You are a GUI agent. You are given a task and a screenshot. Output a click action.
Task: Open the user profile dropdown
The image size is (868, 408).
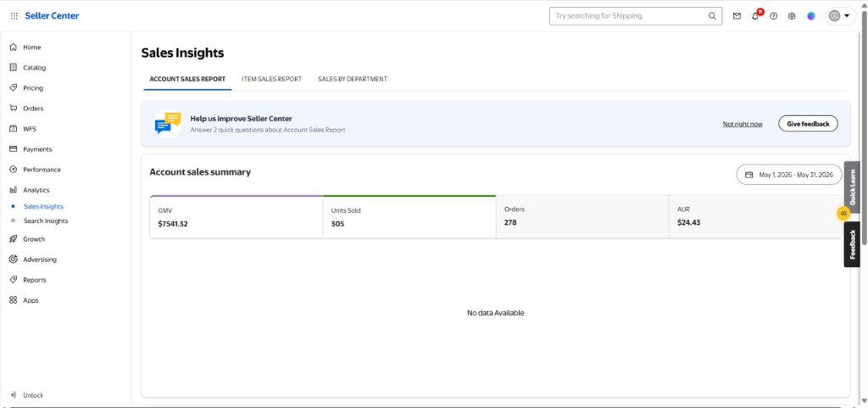(x=840, y=16)
